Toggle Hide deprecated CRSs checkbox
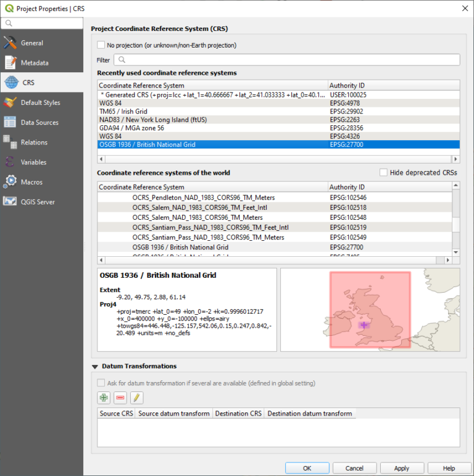The image size is (474, 476). pyautogui.click(x=384, y=173)
